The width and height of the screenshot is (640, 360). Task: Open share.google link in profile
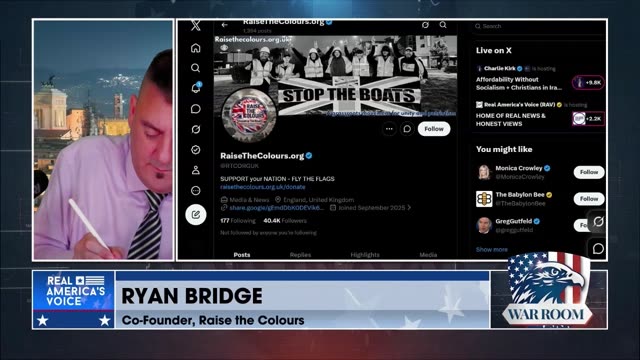pyautogui.click(x=276, y=208)
